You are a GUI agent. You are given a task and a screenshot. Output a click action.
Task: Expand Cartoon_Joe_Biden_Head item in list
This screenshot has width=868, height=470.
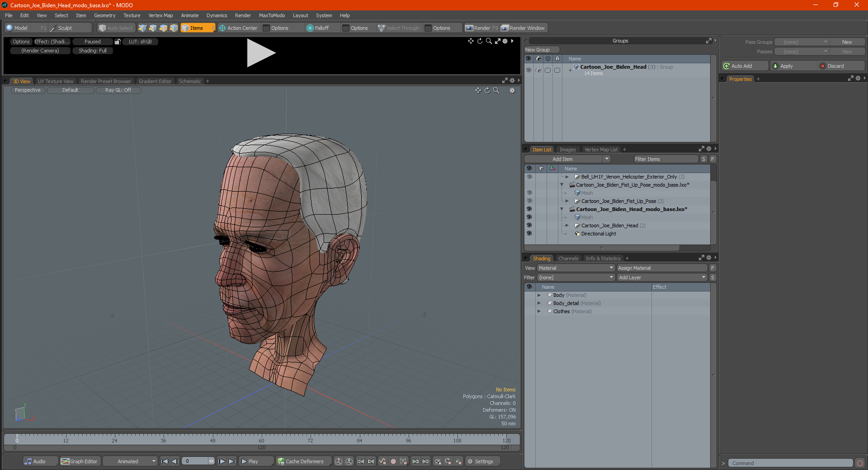click(567, 226)
